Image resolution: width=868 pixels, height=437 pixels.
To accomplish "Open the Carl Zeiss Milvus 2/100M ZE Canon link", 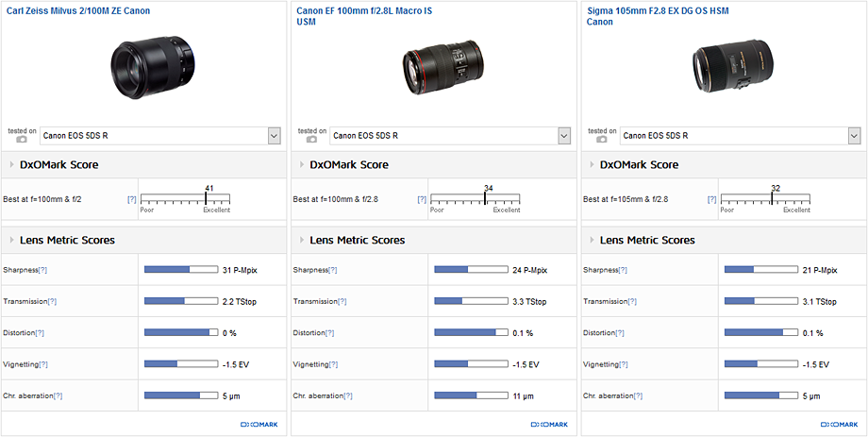I will tap(78, 10).
